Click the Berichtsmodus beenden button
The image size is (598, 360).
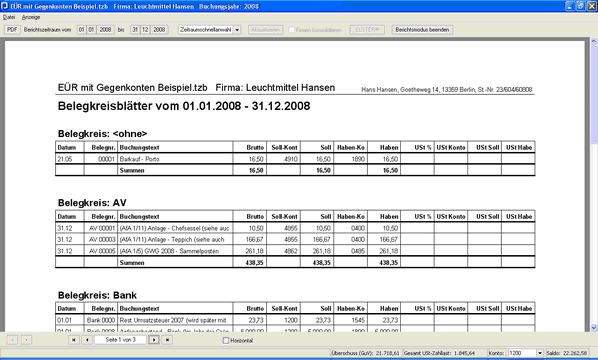click(422, 30)
